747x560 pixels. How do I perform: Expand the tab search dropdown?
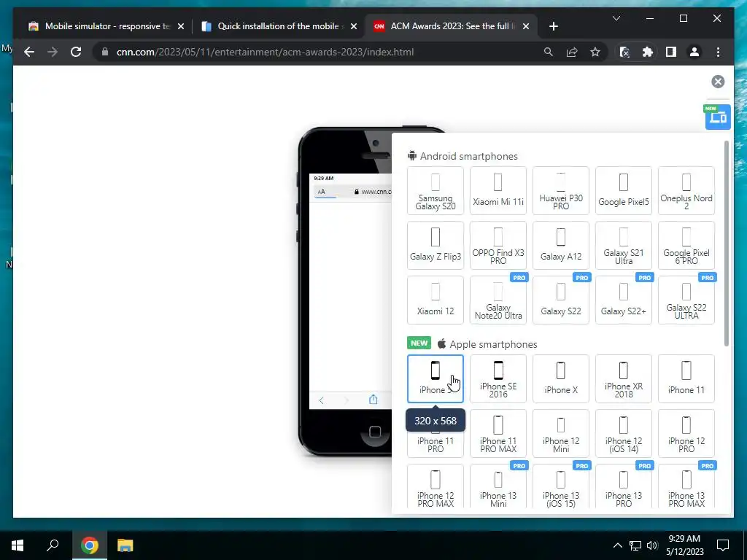pyautogui.click(x=616, y=18)
